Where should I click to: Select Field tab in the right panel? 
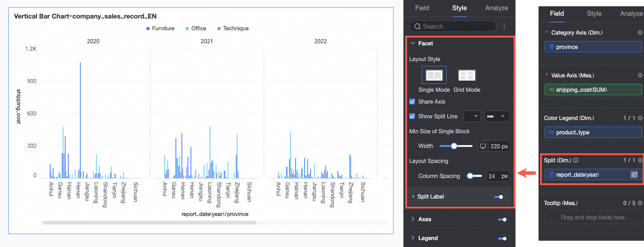(x=557, y=14)
